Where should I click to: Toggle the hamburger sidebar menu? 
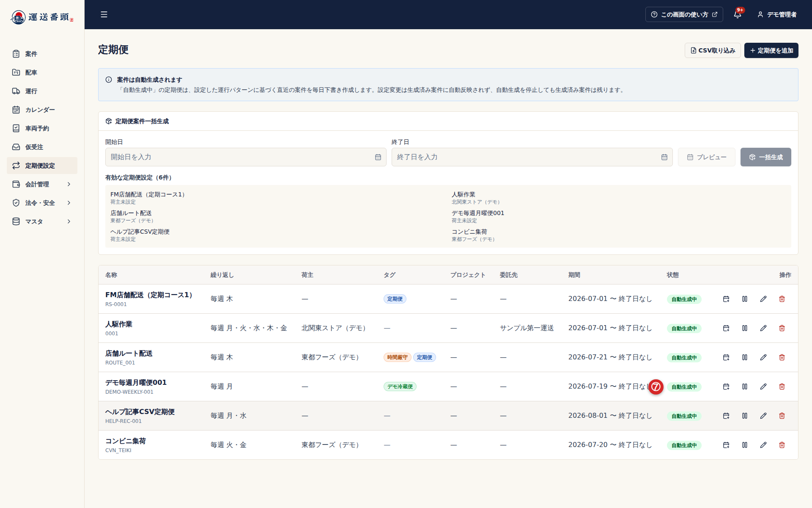pyautogui.click(x=104, y=14)
